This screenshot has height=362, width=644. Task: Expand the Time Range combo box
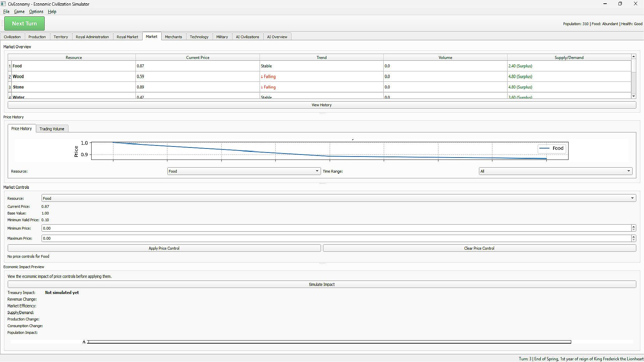pos(555,171)
